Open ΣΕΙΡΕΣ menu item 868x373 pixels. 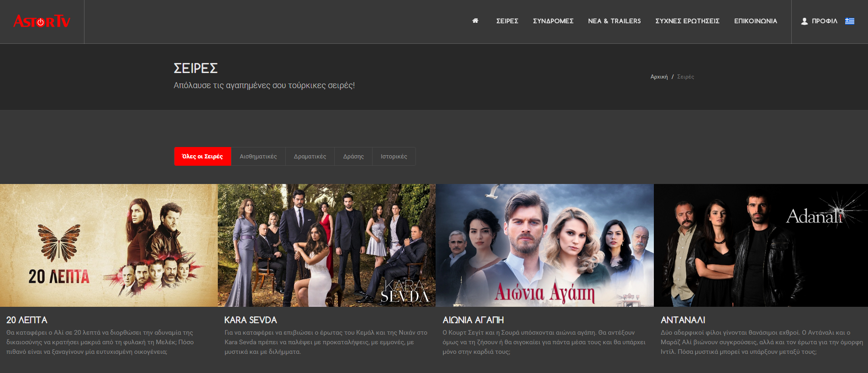pos(507,21)
